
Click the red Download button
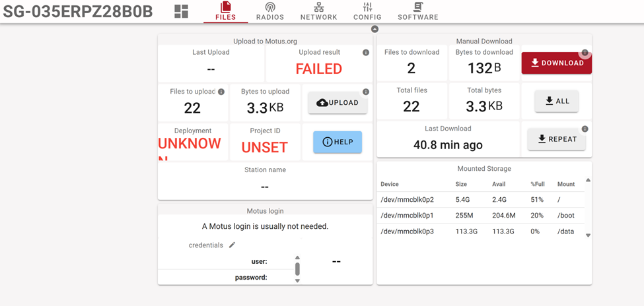[x=556, y=63]
